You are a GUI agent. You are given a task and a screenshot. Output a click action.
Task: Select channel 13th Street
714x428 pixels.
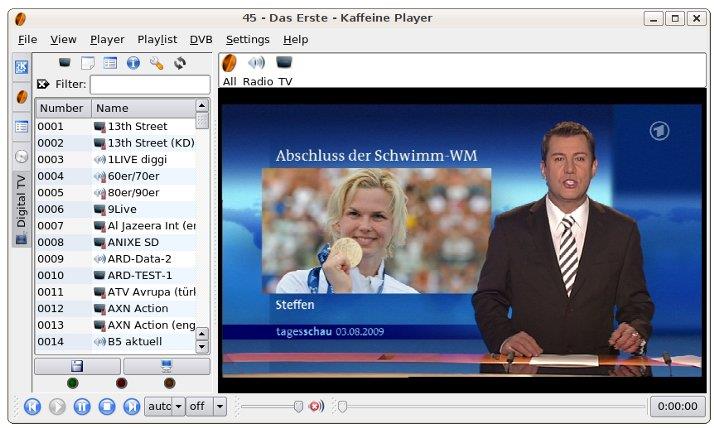click(137, 126)
